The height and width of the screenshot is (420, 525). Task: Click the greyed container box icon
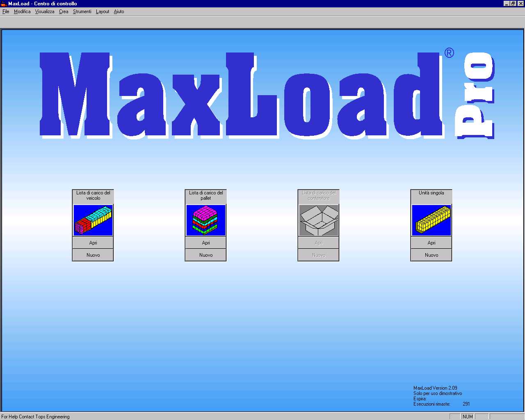[319, 220]
